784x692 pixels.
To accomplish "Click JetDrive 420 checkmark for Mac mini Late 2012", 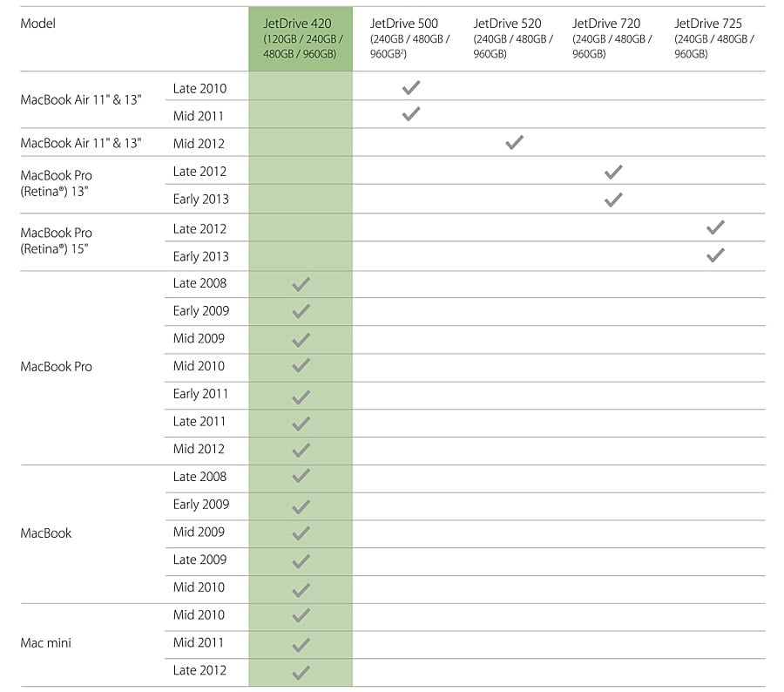I will coord(301,673).
